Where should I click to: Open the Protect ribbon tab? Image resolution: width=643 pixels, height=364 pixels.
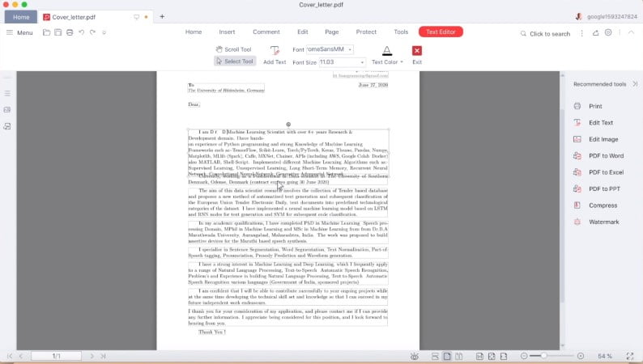coord(366,32)
